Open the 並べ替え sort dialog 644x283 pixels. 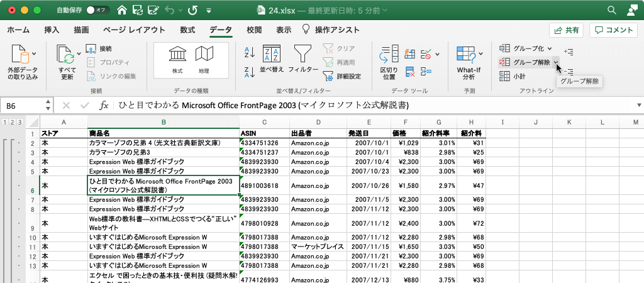coord(272,58)
